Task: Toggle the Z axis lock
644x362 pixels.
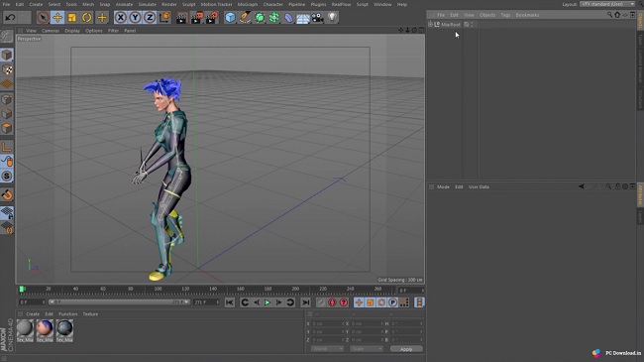Action: tap(150, 17)
